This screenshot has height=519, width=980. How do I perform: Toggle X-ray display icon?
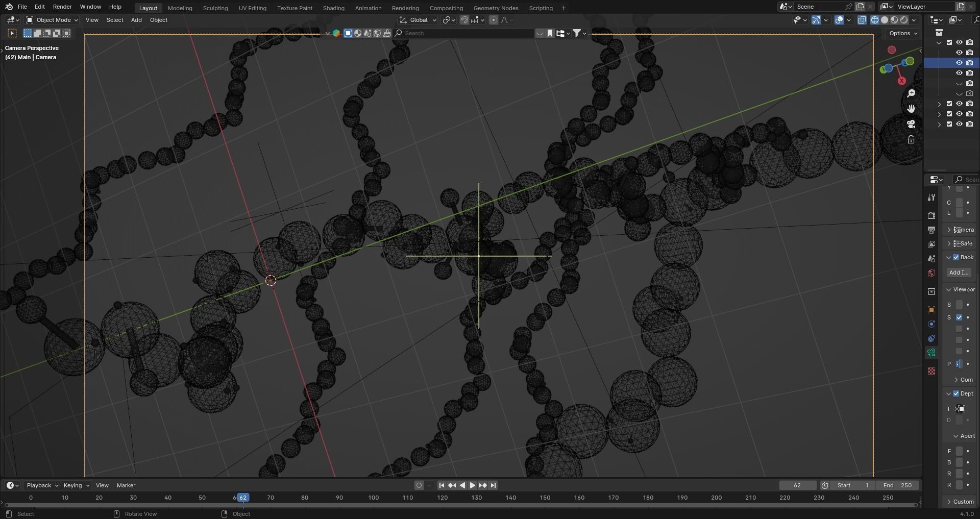coord(862,20)
